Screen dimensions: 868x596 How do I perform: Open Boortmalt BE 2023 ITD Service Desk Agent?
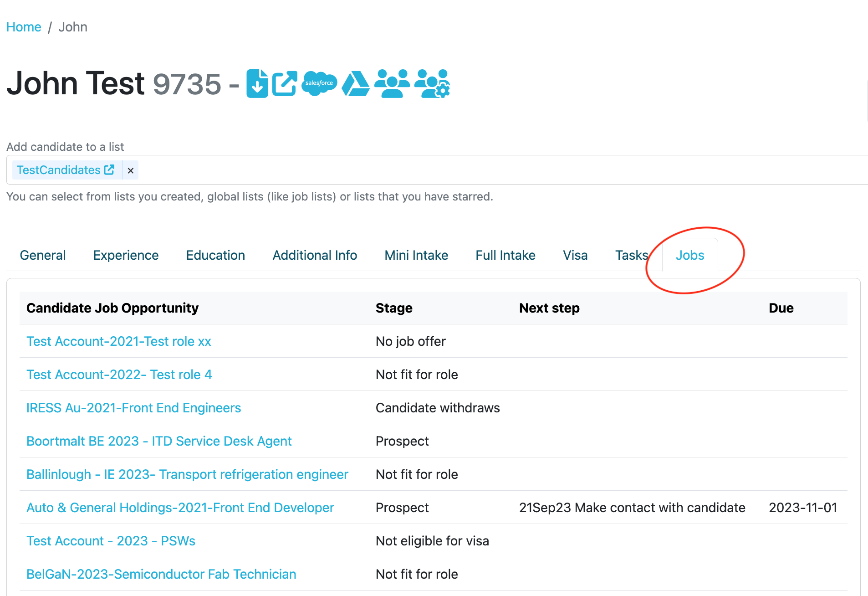[158, 441]
